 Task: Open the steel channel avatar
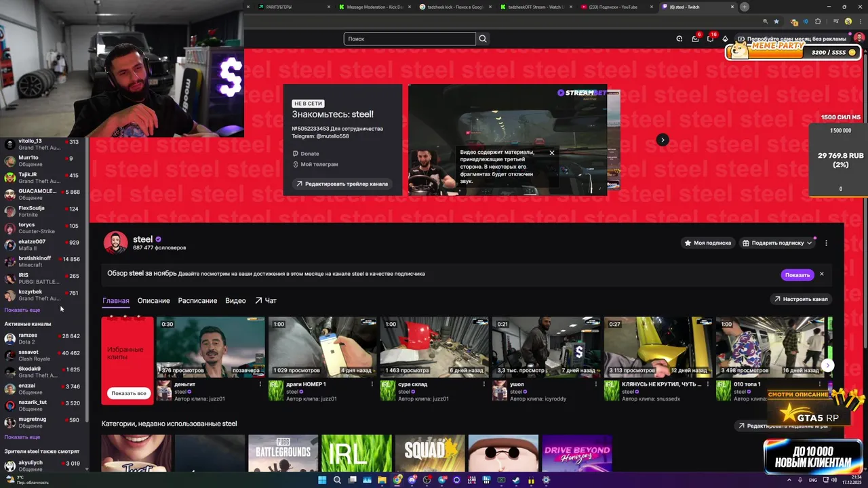point(115,243)
